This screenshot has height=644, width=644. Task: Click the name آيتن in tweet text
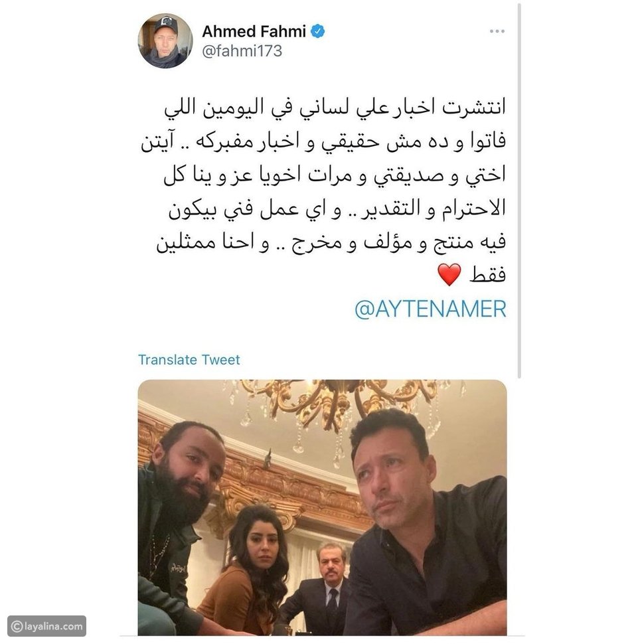[x=159, y=141]
